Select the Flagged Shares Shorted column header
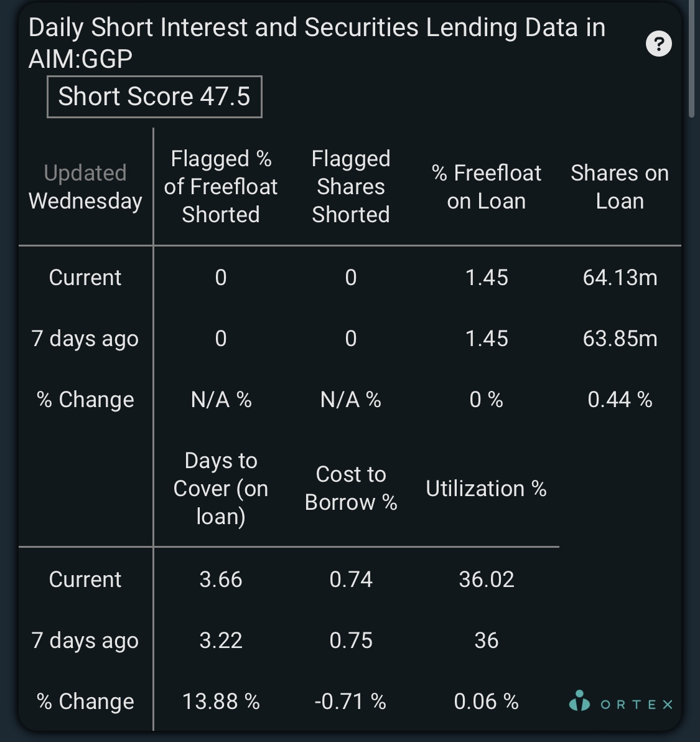The image size is (700, 742). click(351, 187)
